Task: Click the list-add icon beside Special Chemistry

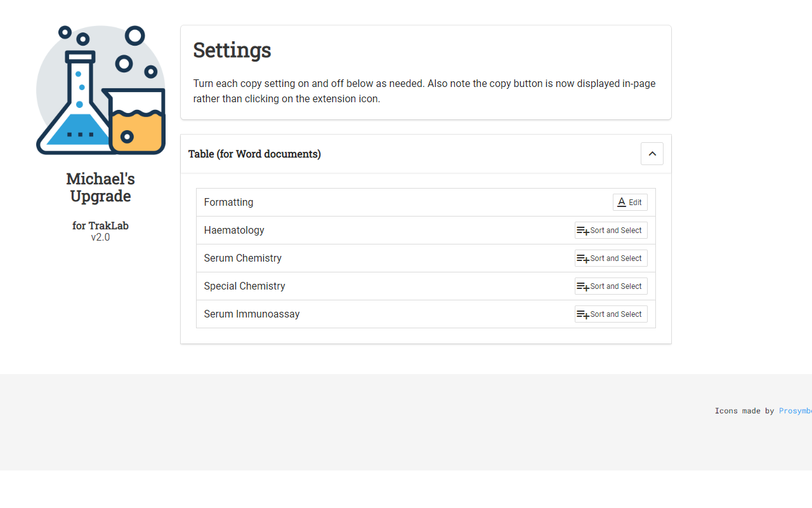Action: coord(582,286)
